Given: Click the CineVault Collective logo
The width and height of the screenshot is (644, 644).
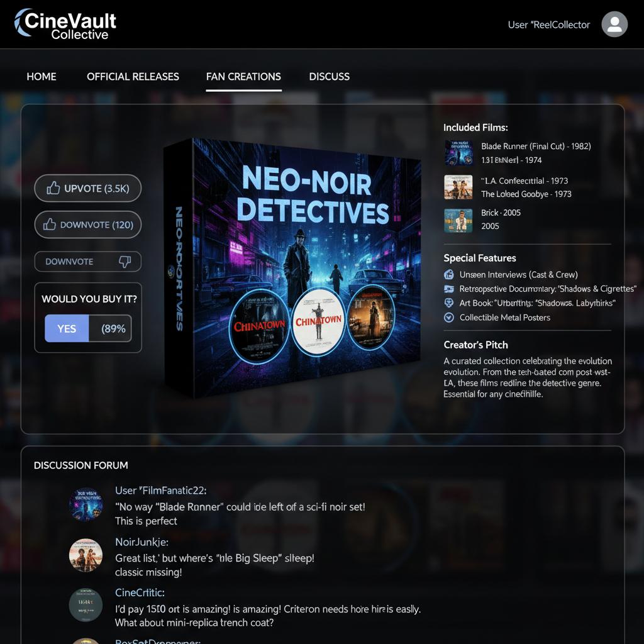Looking at the screenshot, I should point(65,25).
